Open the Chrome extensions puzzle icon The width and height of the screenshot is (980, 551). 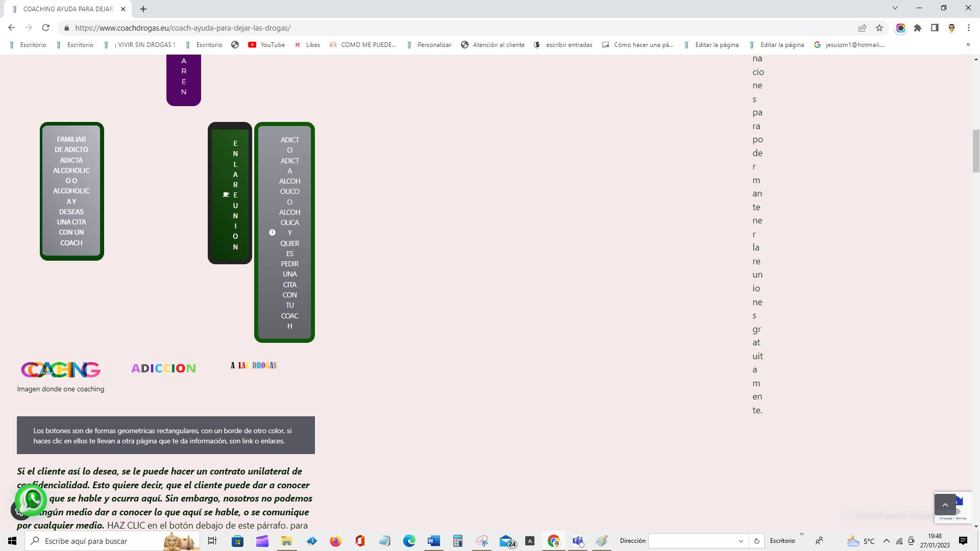tap(918, 28)
